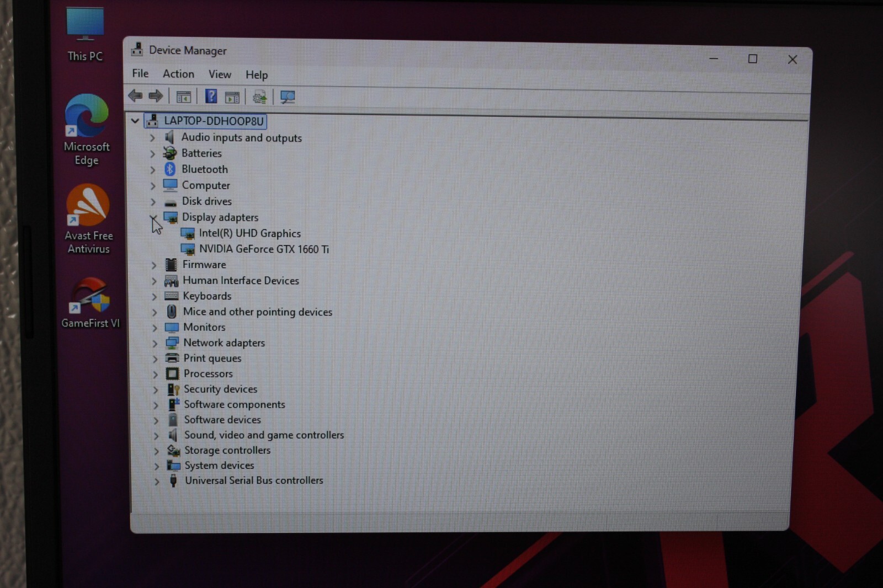The width and height of the screenshot is (883, 588).
Task: Select the Storage controllers row label
Action: [227, 450]
